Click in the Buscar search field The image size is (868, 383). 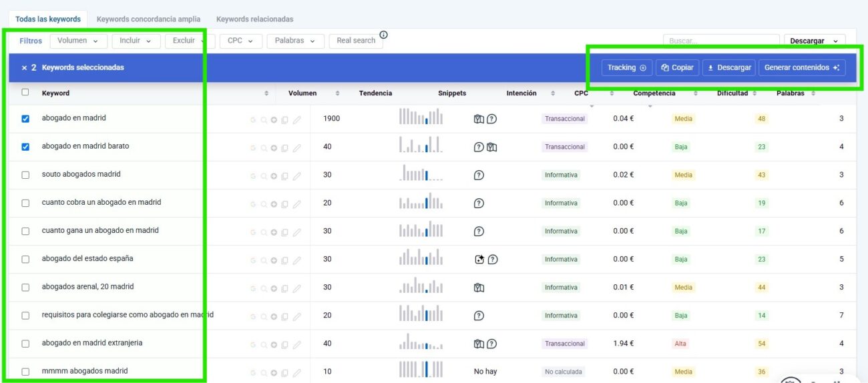(721, 41)
